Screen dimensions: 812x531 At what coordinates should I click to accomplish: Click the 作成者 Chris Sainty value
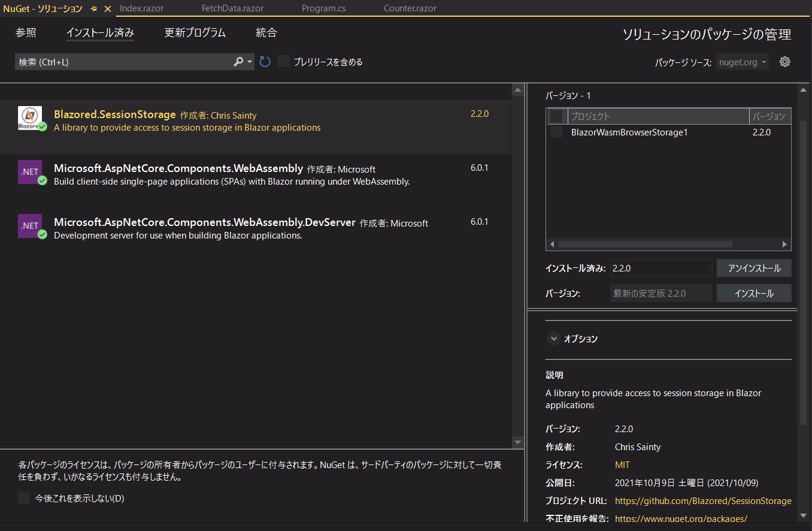[638, 446]
